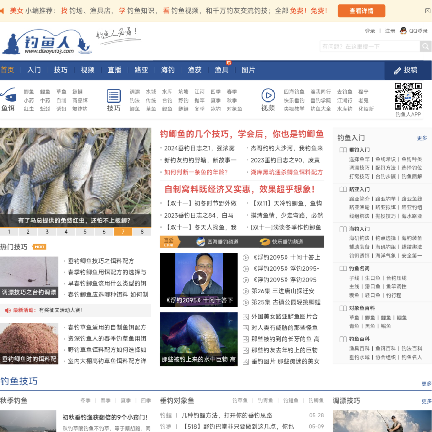
Task: Click the orange 查看详情 button
Action: [361, 11]
